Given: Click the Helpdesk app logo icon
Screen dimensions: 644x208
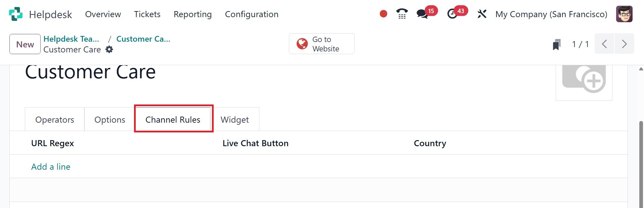Looking at the screenshot, I should coord(15,14).
